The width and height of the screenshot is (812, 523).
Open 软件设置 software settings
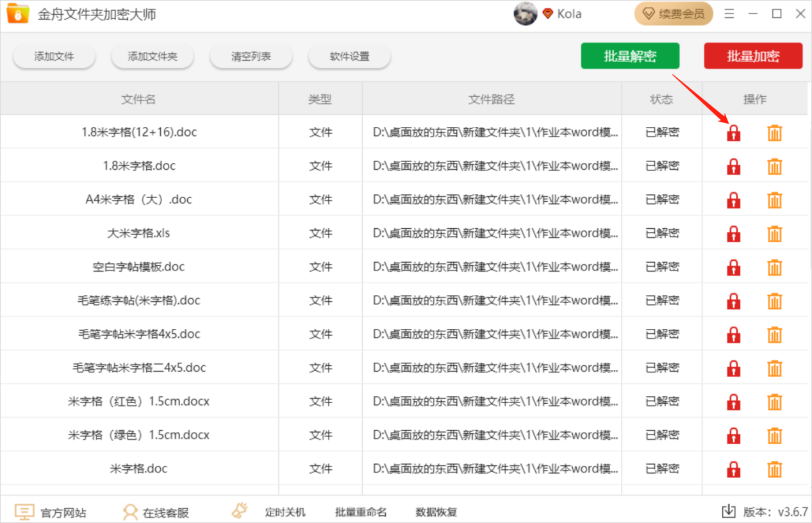click(x=349, y=56)
